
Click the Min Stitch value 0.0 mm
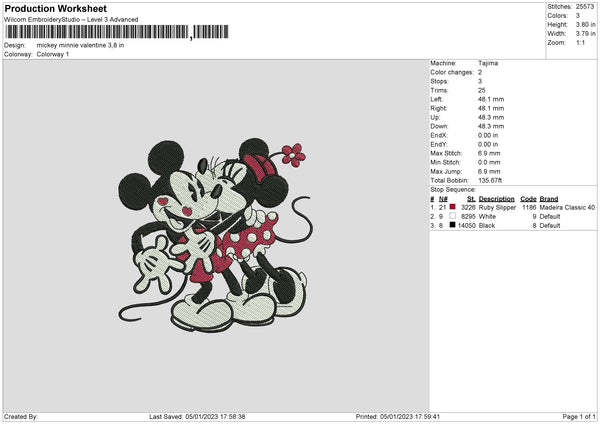point(489,163)
